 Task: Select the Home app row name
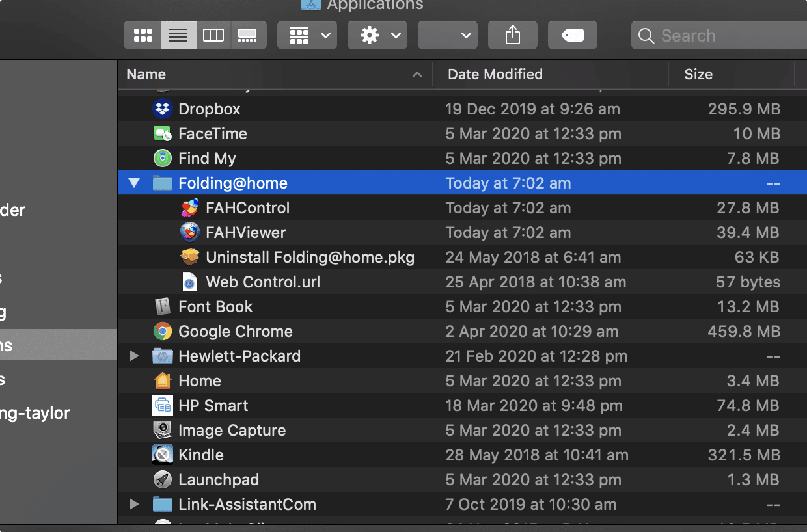tap(200, 380)
